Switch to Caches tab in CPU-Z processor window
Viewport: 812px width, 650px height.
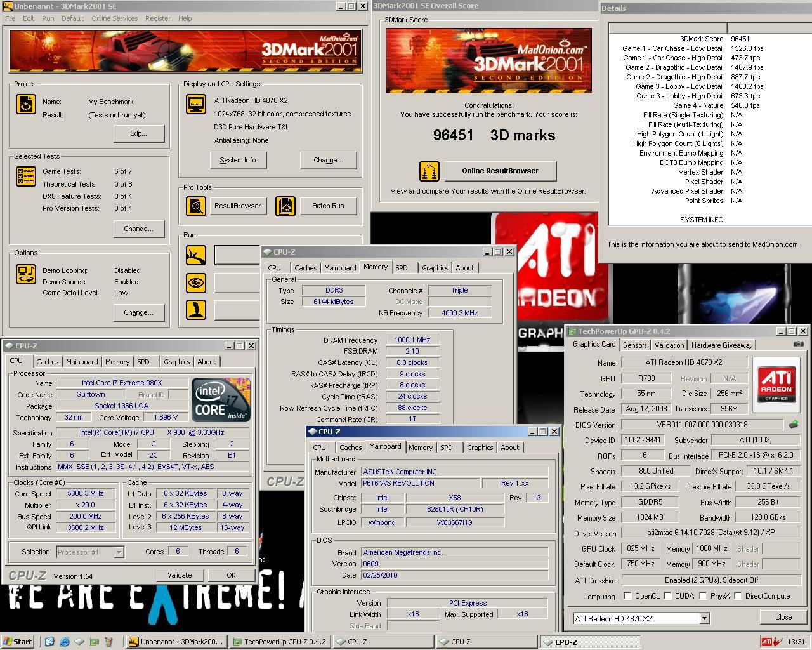click(47, 362)
